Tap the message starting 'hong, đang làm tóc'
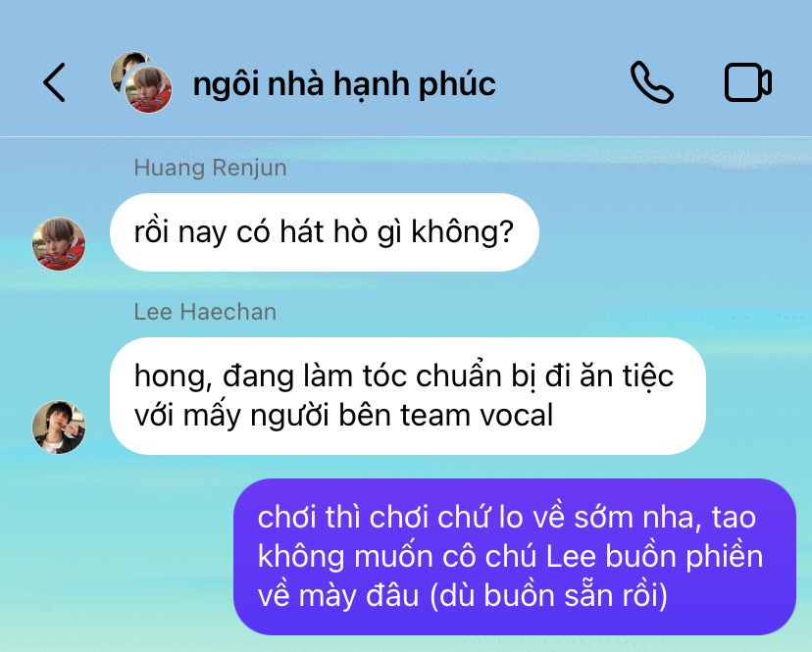This screenshot has width=812, height=652. pyautogui.click(x=408, y=396)
